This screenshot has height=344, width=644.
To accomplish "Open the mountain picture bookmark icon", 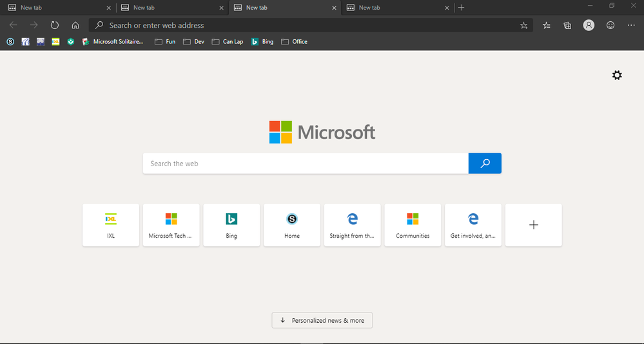I will (40, 41).
